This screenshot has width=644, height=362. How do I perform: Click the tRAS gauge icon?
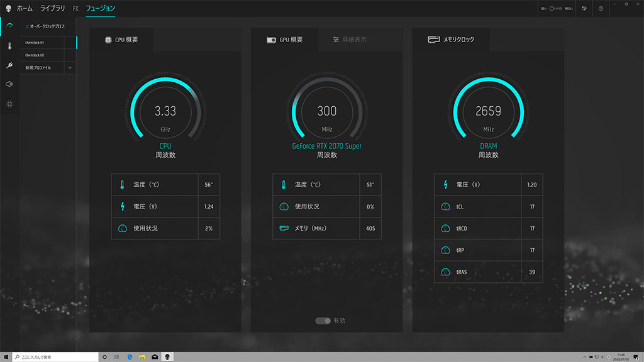tap(445, 271)
